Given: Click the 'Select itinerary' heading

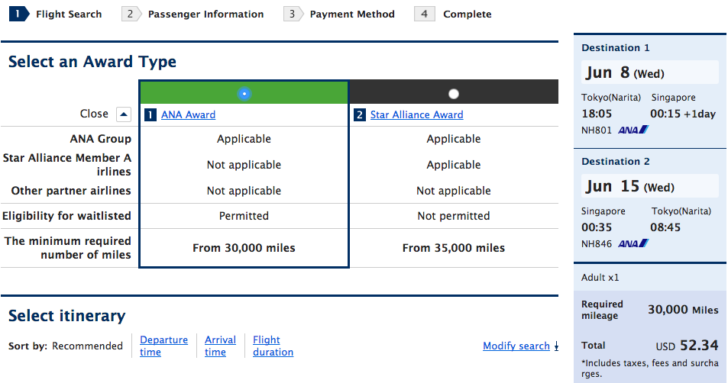Looking at the screenshot, I should (x=67, y=316).
